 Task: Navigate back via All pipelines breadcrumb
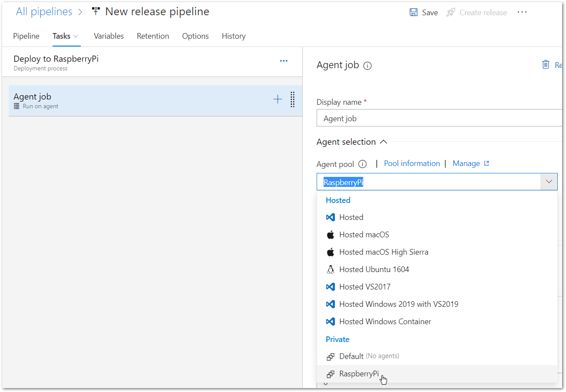click(44, 11)
